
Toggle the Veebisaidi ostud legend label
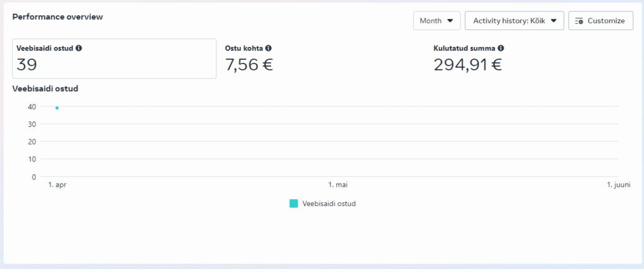pyautogui.click(x=329, y=204)
